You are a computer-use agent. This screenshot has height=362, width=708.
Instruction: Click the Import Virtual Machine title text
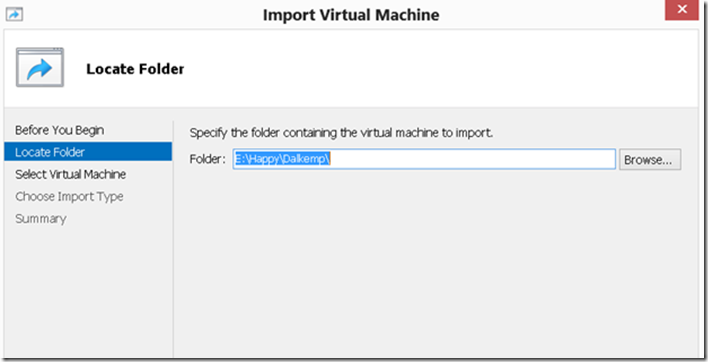tap(351, 15)
